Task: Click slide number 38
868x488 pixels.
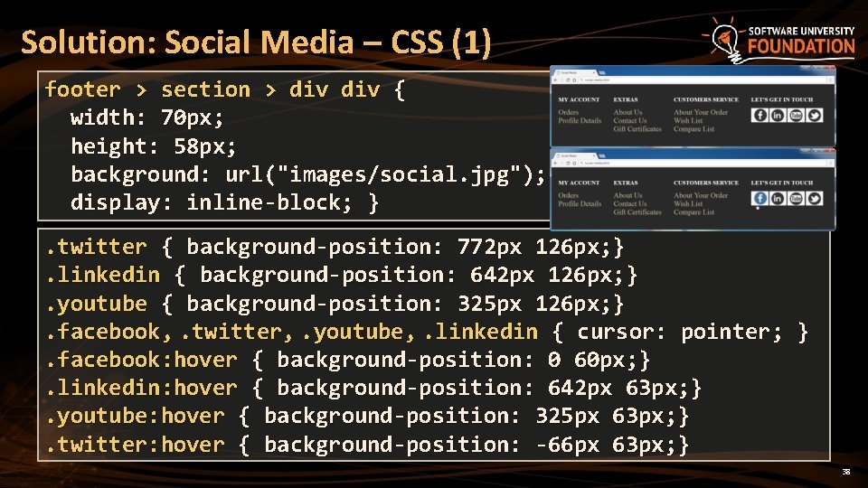Action: click(x=846, y=472)
